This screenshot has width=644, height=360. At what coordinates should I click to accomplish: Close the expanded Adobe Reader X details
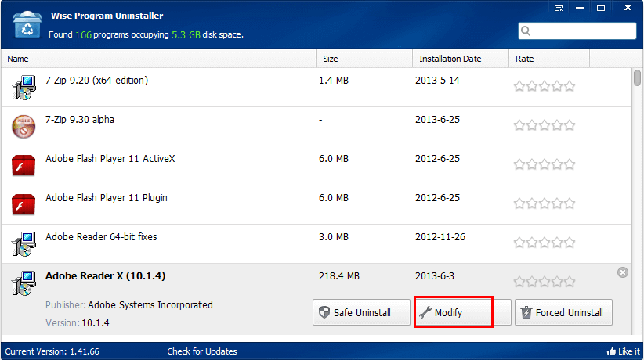coord(623,272)
